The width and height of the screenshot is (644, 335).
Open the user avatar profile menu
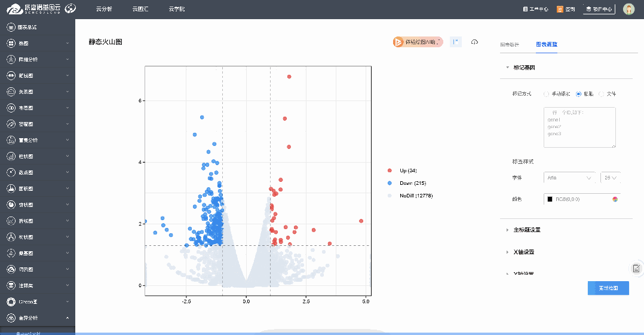click(628, 9)
